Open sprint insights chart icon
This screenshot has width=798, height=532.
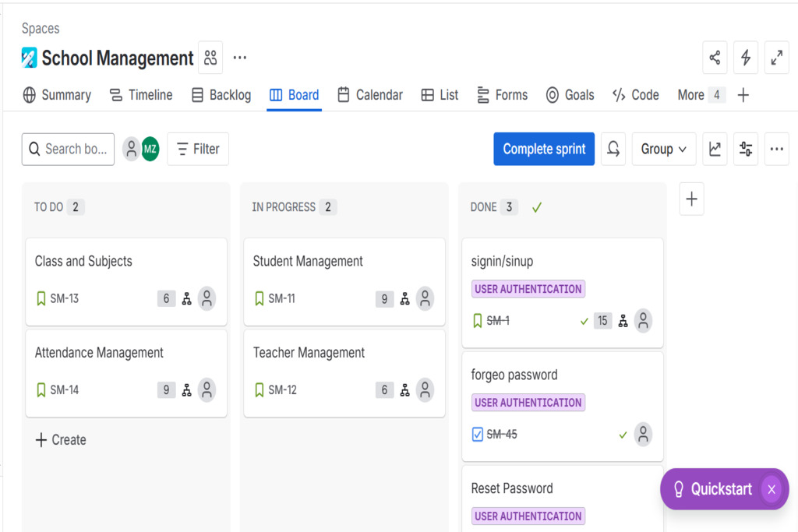point(715,149)
